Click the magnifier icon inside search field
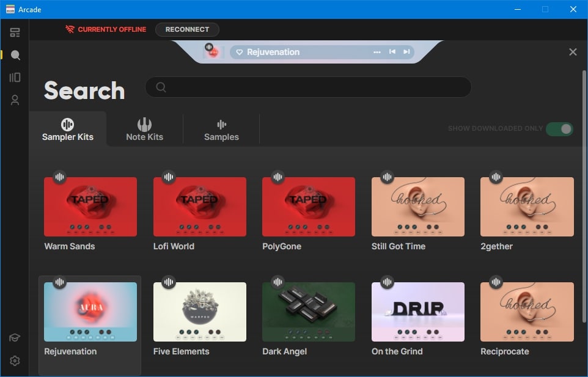 point(161,87)
